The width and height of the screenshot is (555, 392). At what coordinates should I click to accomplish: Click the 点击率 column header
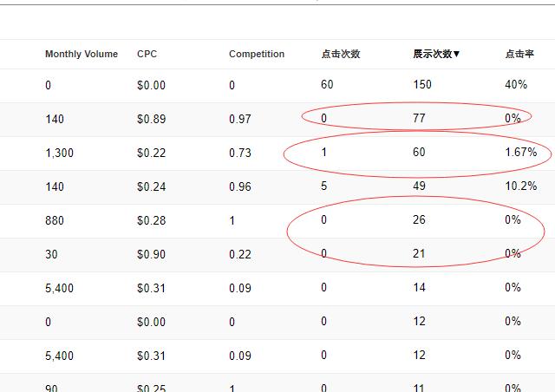coord(519,54)
